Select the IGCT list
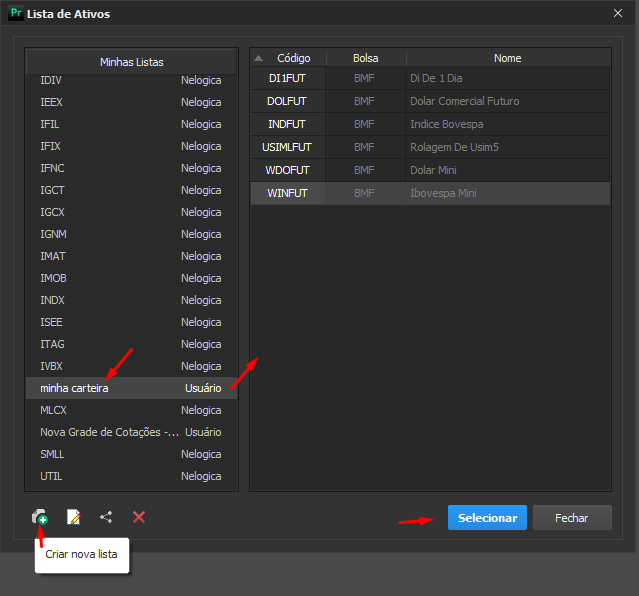Screen dimensions: 639x596 tap(131, 190)
